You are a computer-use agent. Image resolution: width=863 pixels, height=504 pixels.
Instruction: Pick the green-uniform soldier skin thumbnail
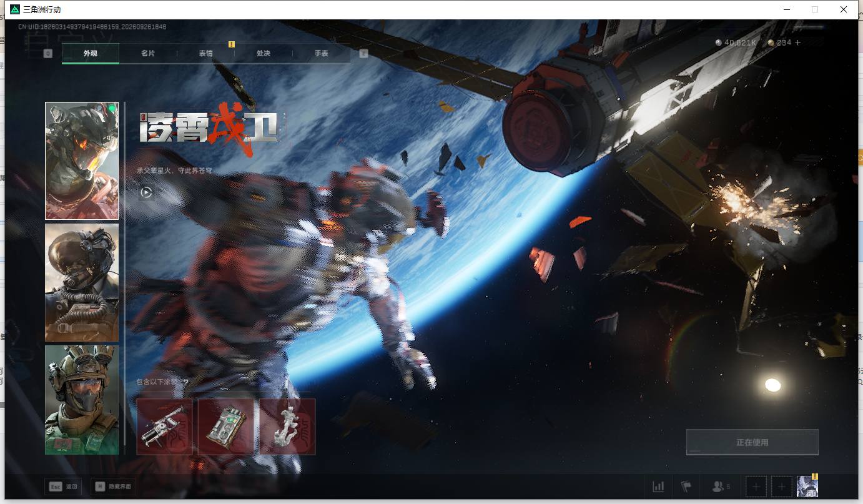click(x=82, y=400)
